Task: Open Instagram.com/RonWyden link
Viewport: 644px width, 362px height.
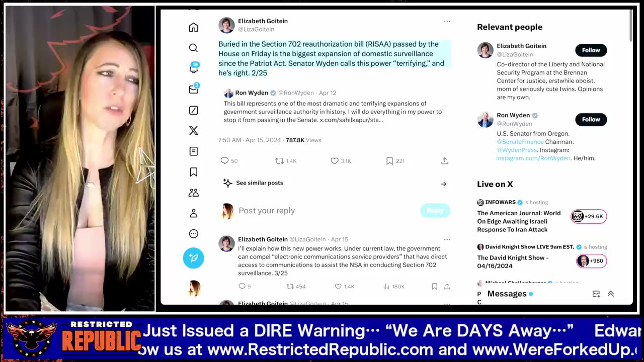Action: [533, 158]
